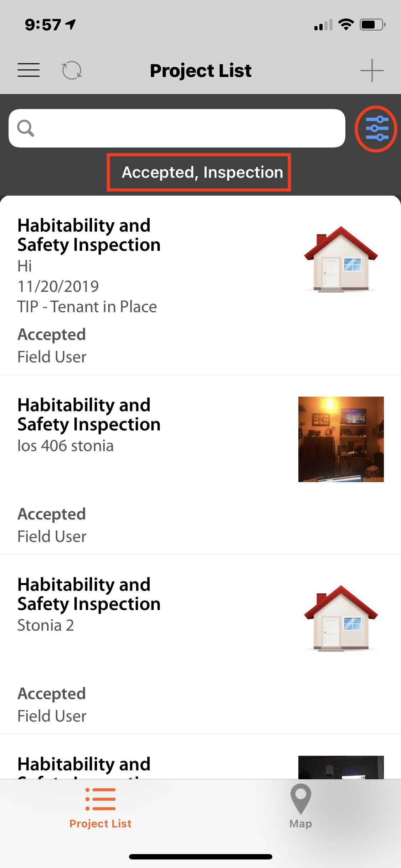Tap the Stonia 2 house icon
This screenshot has width=401, height=868.
click(341, 619)
